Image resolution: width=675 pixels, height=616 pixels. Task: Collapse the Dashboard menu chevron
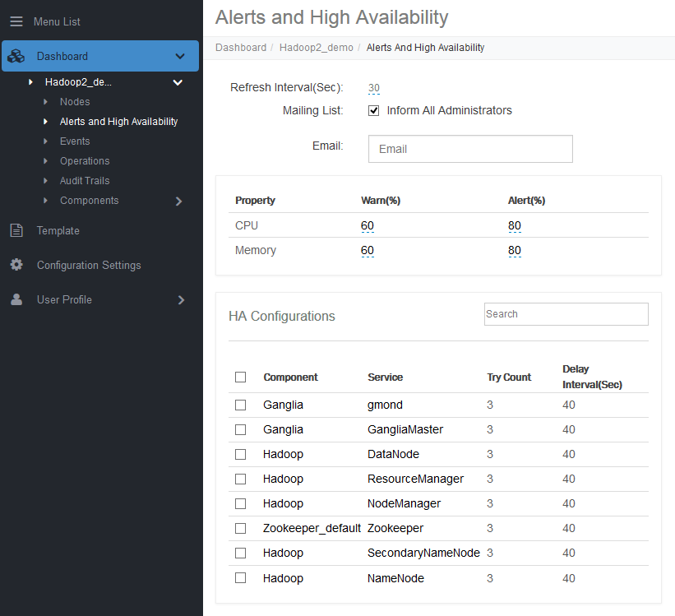[x=181, y=57]
